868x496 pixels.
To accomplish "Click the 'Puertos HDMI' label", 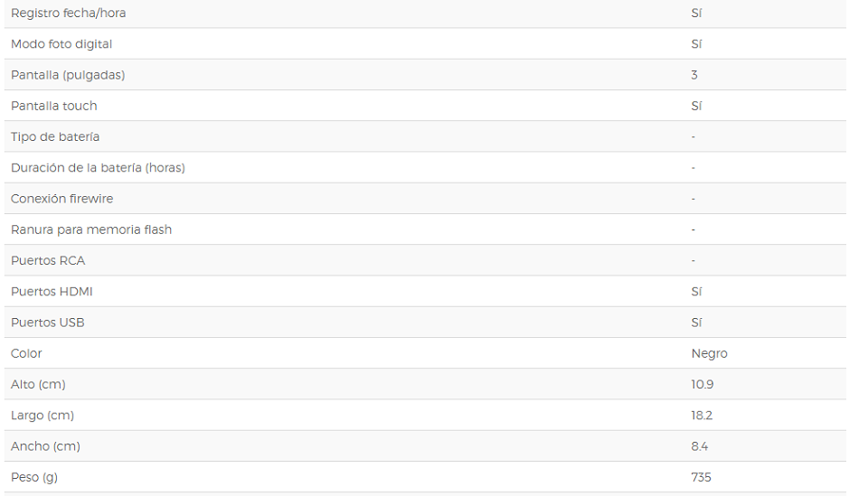I will (x=52, y=292).
